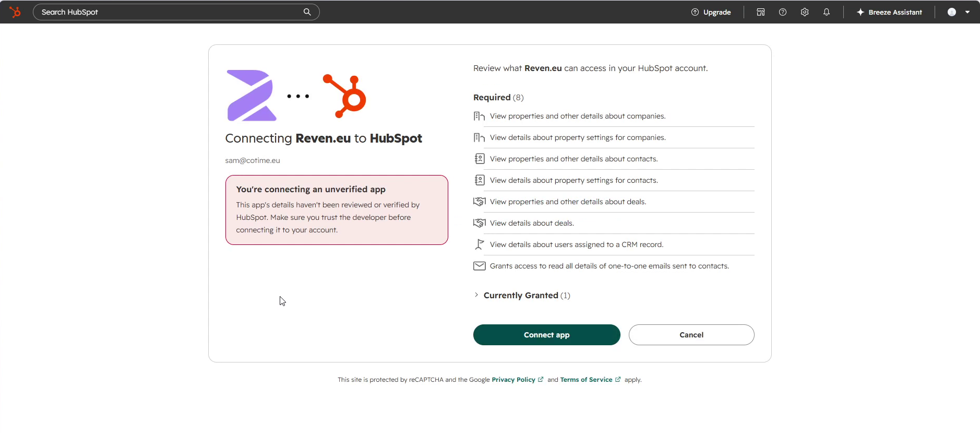The height and width of the screenshot is (433, 980).
Task: Open the Settings gear icon
Action: (805, 12)
